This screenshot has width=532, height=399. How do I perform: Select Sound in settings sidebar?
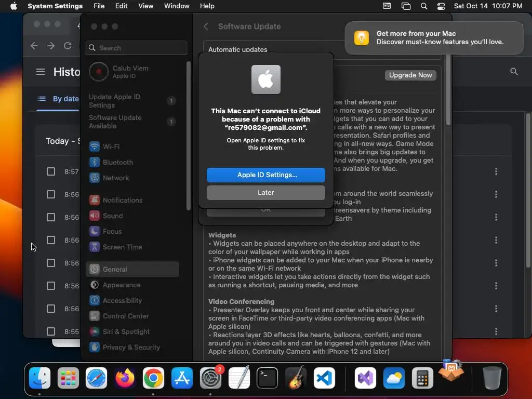[132, 216]
